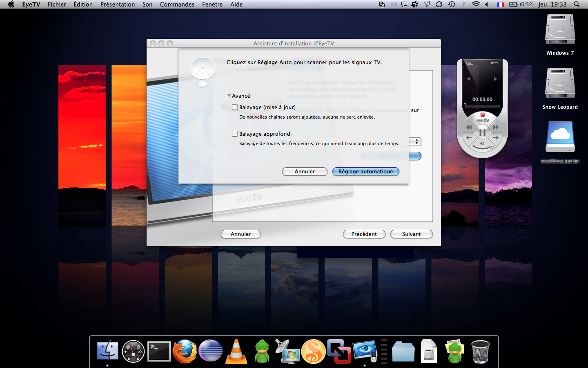Click the Bluetooth icon in menu bar
The width and height of the screenshot is (588, 368).
click(x=463, y=4)
